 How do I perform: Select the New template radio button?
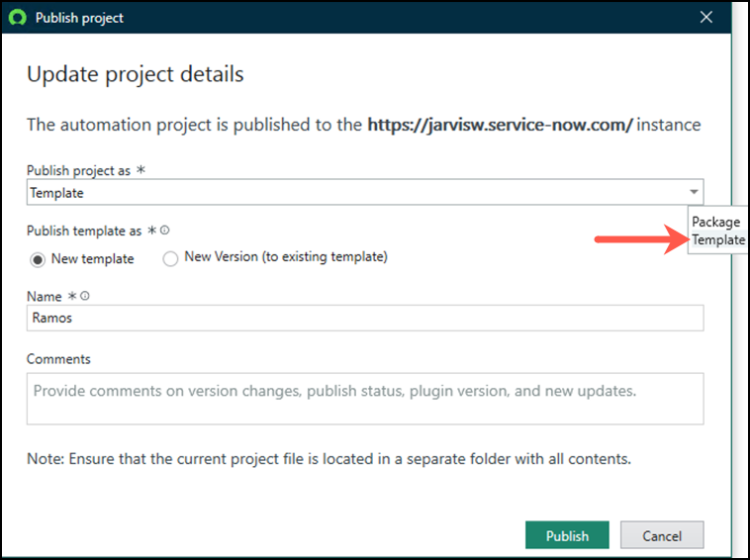click(x=38, y=259)
